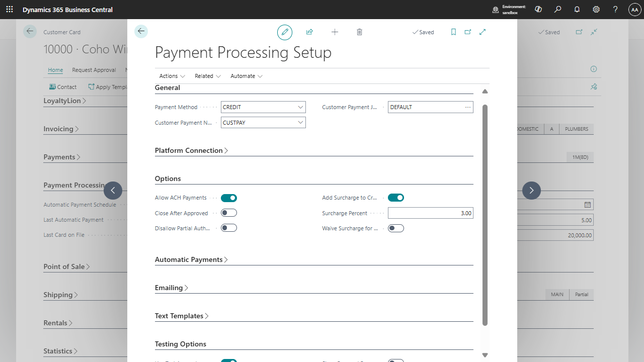Open Copilot from the top bar
644x362 pixels.
538,10
